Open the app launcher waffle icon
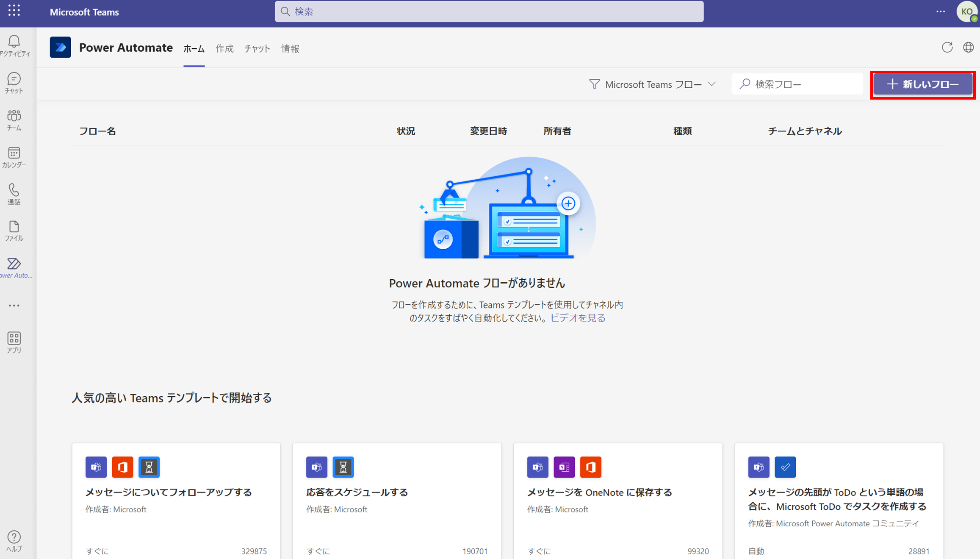The image size is (980, 559). coord(14,11)
